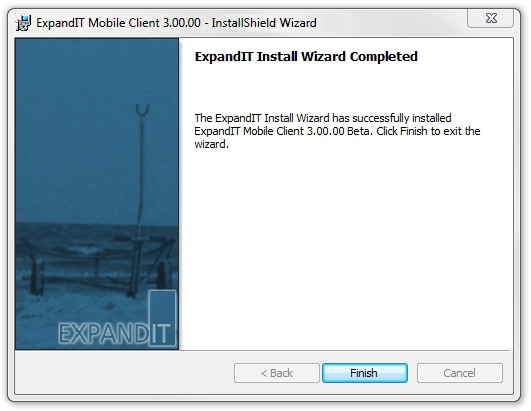The width and height of the screenshot is (531, 411).
Task: Click Finish to exit the wizard
Action: (x=365, y=373)
